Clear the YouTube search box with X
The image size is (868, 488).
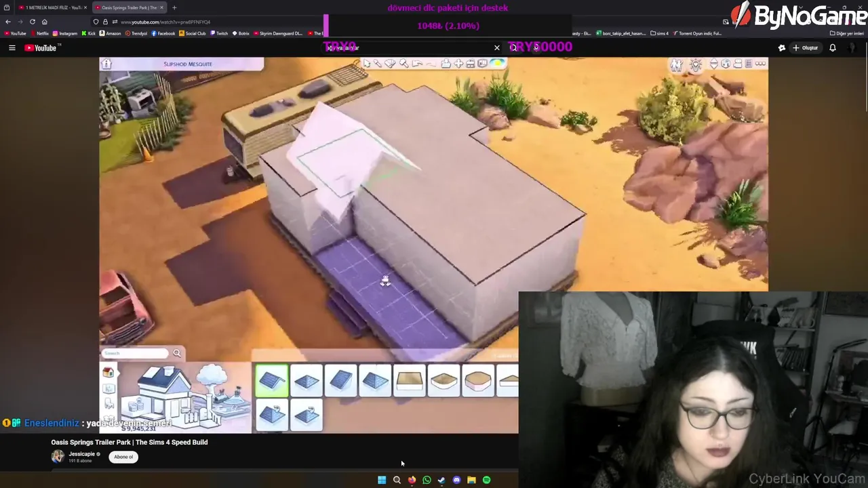click(497, 47)
